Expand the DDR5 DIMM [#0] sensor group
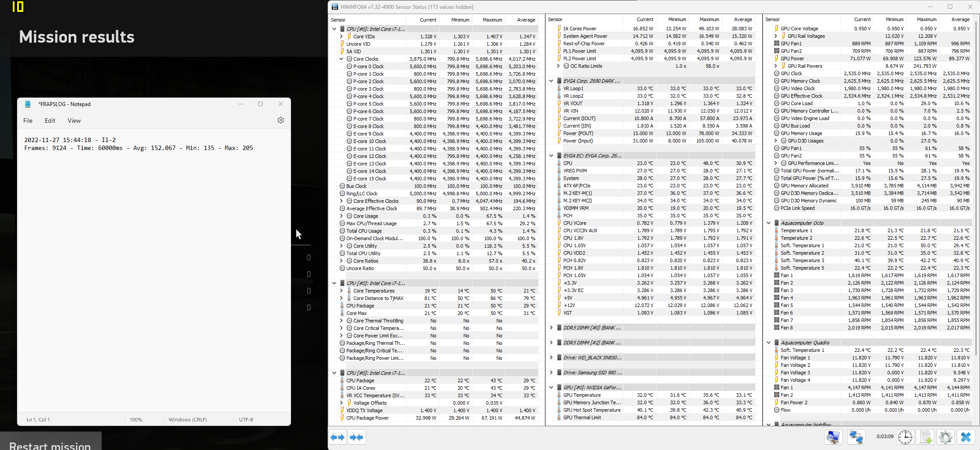Screen dimensions: 980x450 coord(551,328)
